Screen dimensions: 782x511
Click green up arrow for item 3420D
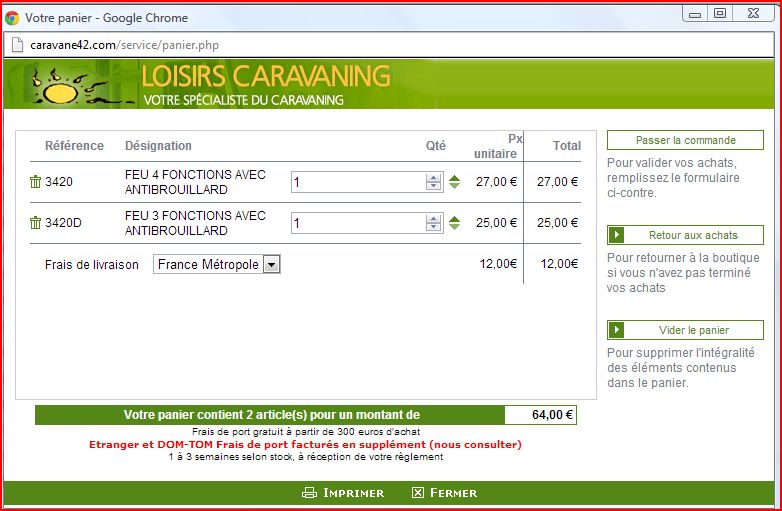454,219
